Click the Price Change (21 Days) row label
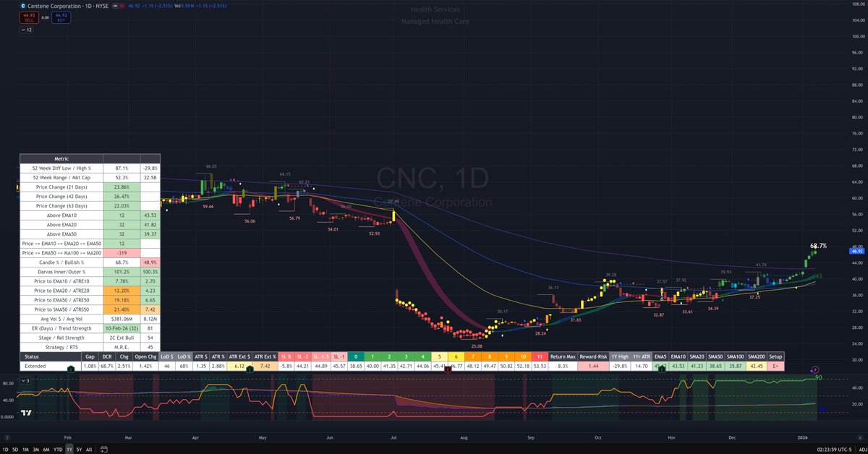Screen dimensions: 868x454 [x=61, y=186]
